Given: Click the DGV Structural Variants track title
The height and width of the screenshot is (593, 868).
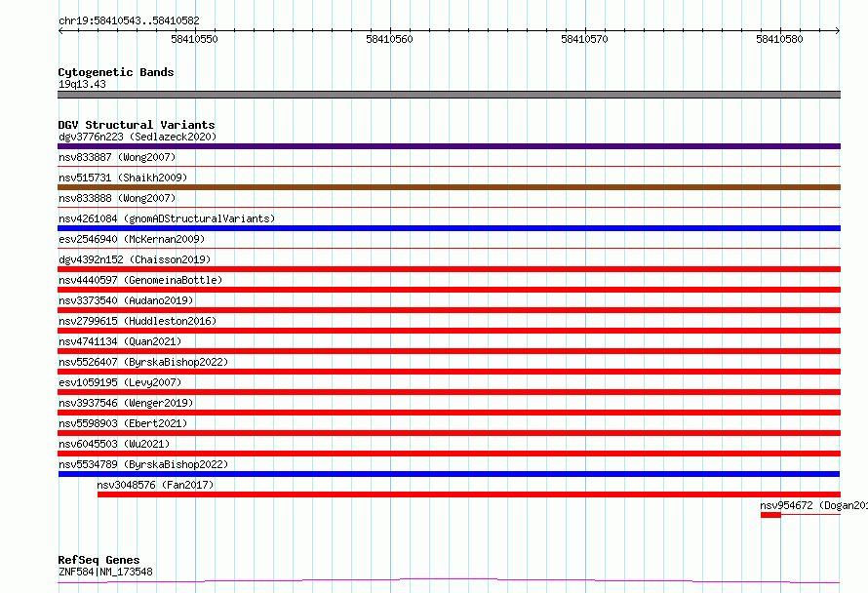Looking at the screenshot, I should (x=137, y=125).
